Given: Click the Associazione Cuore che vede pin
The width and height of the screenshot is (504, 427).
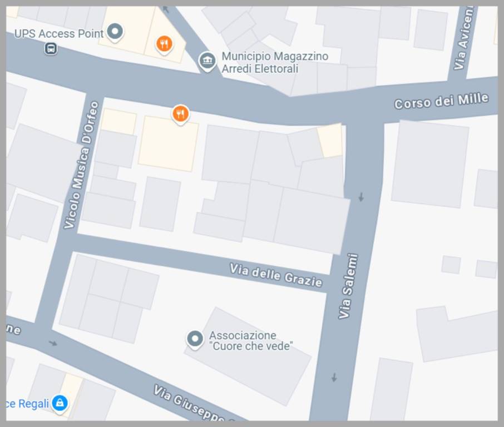Looking at the screenshot, I should (x=195, y=340).
